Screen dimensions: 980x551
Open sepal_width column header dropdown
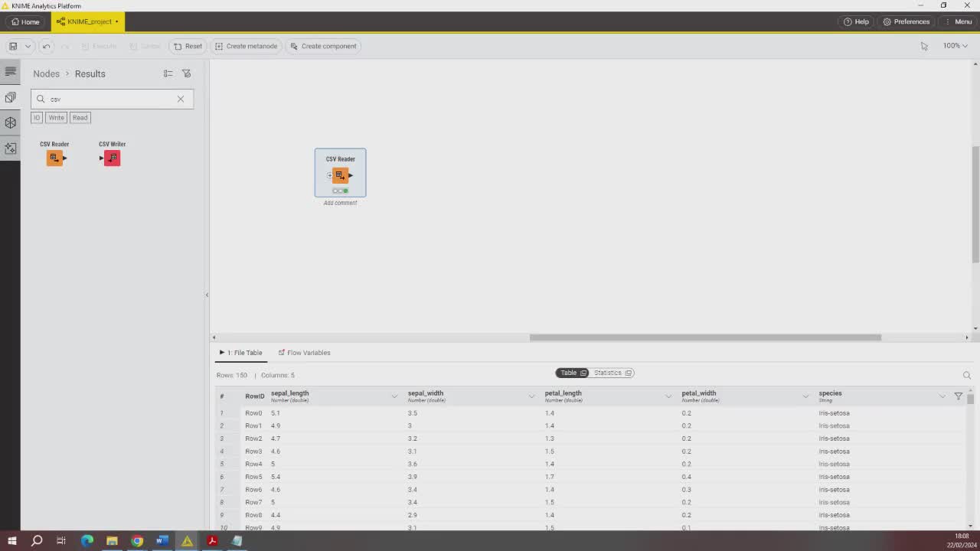(x=531, y=396)
